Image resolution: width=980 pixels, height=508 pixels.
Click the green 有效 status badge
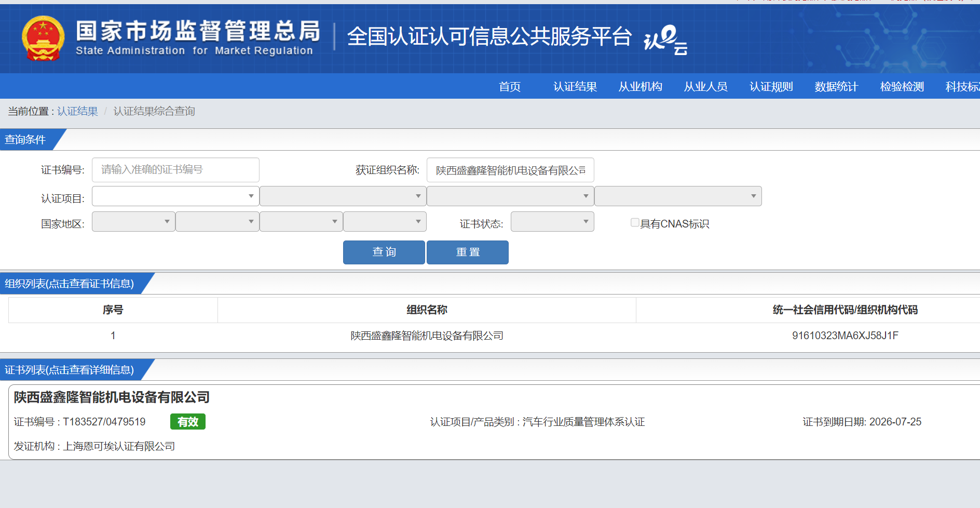(188, 422)
